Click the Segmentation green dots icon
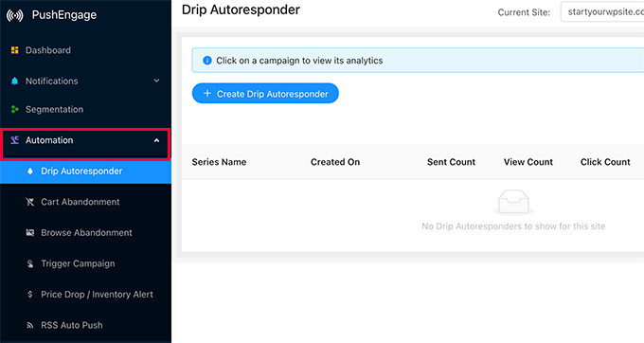Screen dimensions: 644x343 click(15, 109)
